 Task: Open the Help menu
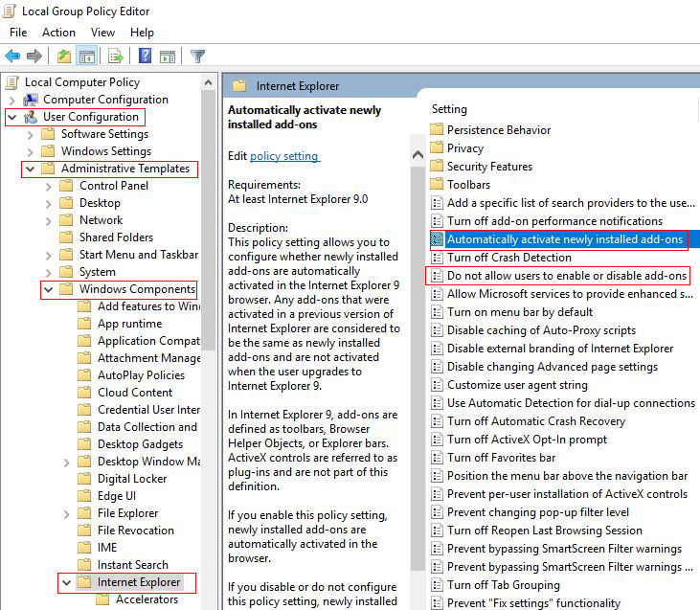coord(142,33)
